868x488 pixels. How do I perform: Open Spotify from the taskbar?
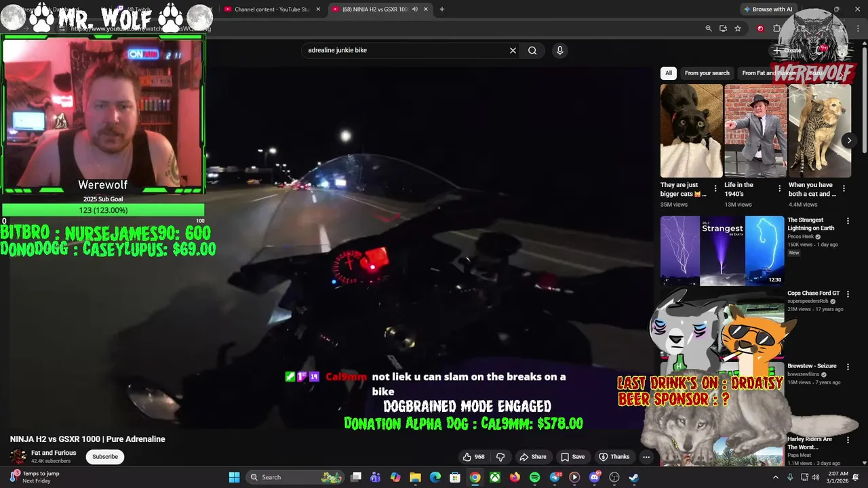click(x=534, y=477)
